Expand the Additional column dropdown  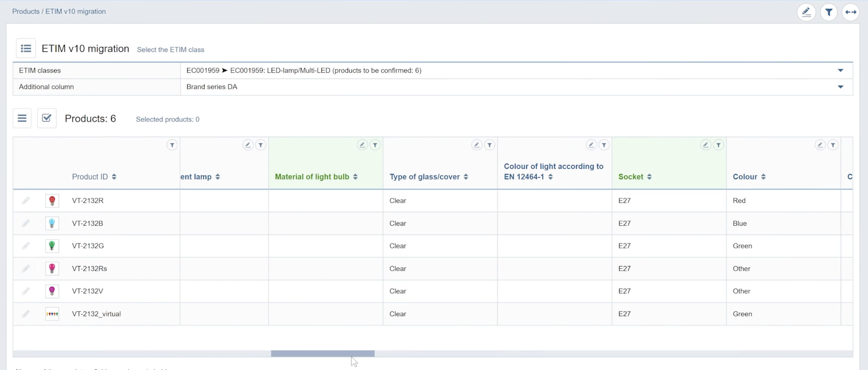[840, 87]
